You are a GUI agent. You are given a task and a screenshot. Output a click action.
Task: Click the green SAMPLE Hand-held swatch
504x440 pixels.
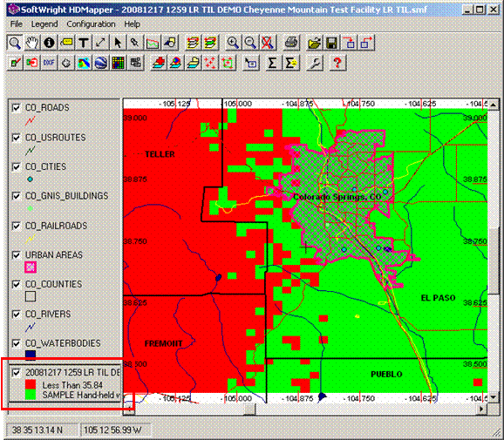(31, 395)
